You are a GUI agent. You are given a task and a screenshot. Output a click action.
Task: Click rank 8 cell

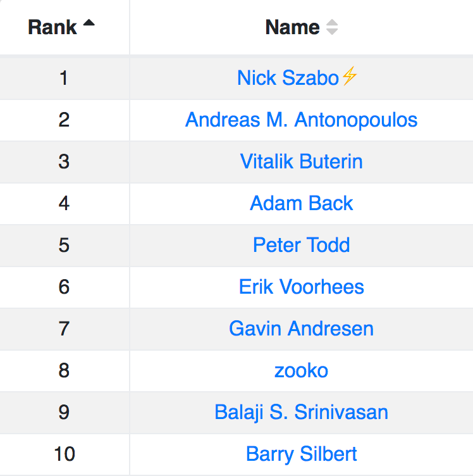tap(64, 371)
